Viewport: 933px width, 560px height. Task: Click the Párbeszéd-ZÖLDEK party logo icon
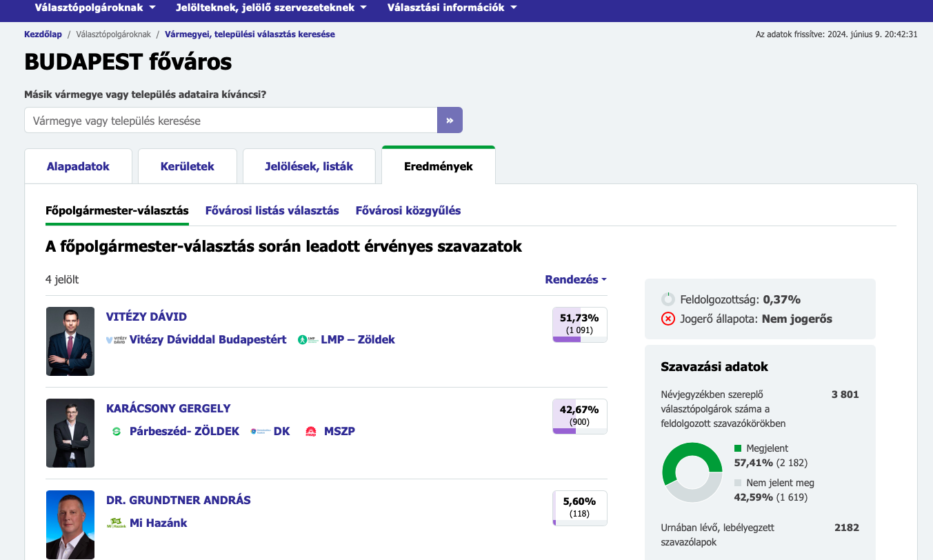tap(116, 431)
